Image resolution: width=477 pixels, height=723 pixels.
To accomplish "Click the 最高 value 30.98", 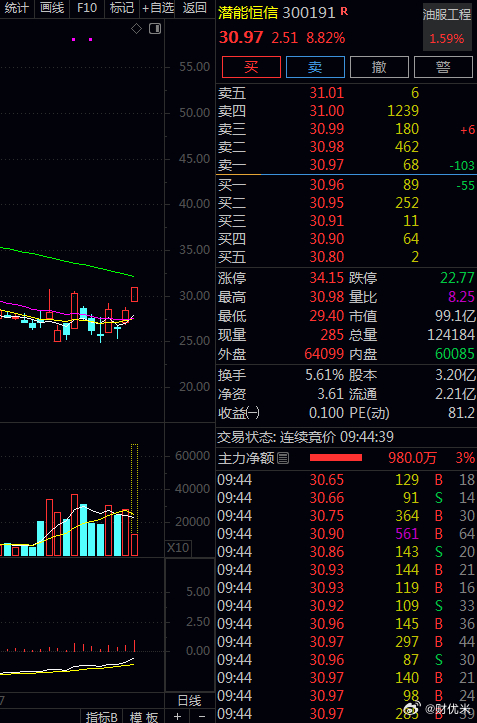I will coord(327,296).
